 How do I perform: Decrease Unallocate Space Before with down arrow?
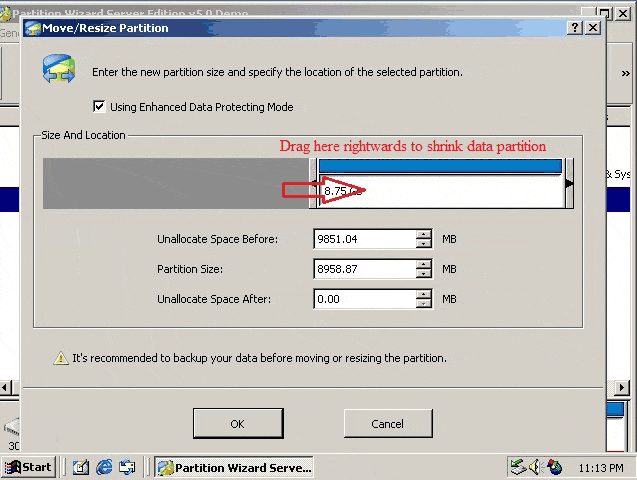424,244
